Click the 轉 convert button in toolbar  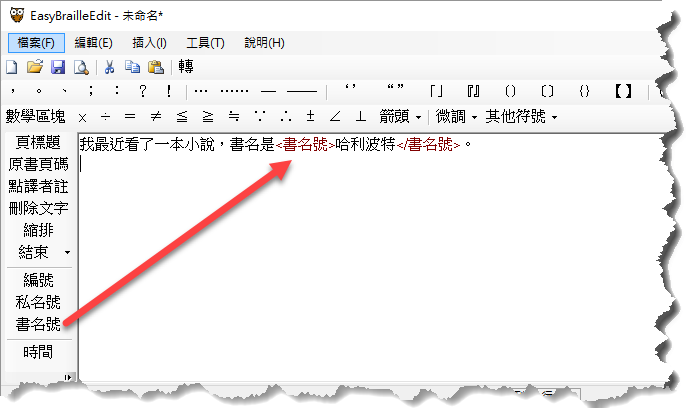coord(186,67)
